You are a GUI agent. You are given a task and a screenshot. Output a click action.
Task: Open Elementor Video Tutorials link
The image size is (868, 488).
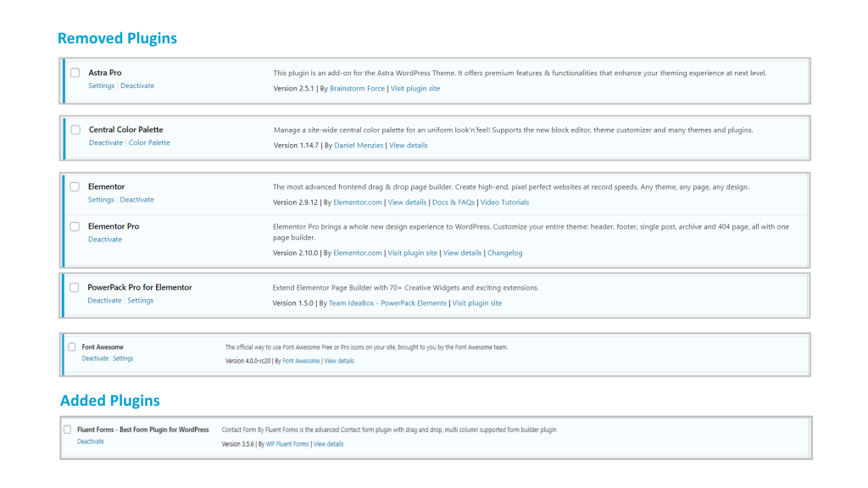click(504, 202)
